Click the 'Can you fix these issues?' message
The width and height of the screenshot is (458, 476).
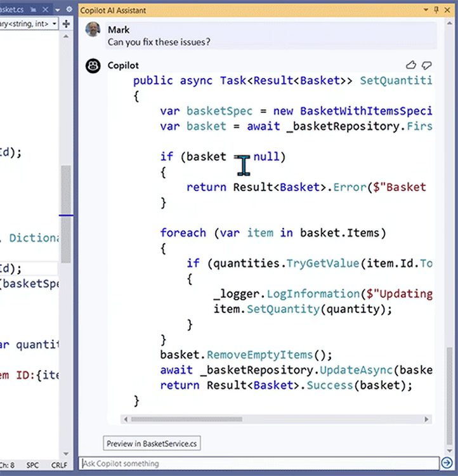pos(159,42)
